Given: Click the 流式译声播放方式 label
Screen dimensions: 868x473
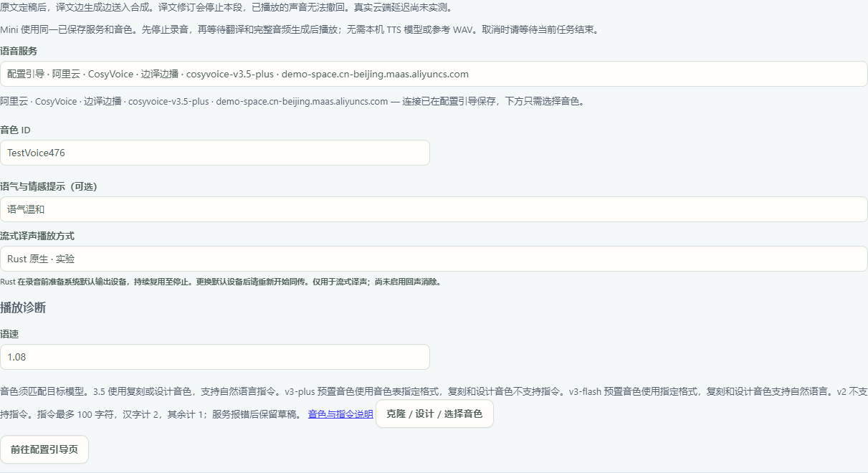Looking at the screenshot, I should tap(37, 236).
